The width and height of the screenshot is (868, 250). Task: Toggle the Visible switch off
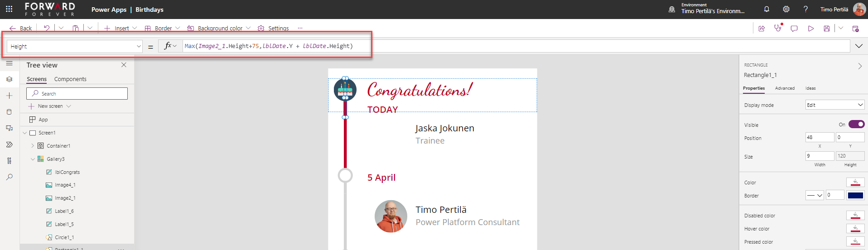coord(856,125)
